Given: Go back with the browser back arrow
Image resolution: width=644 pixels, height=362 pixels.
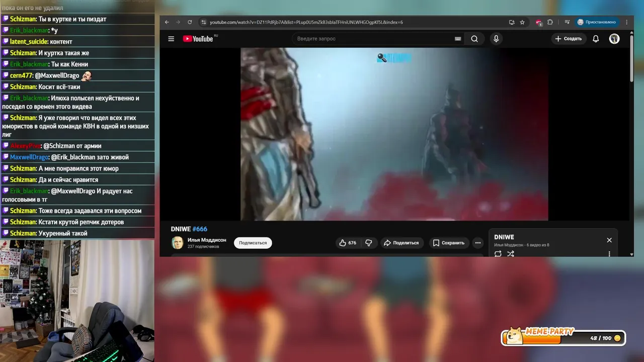Looking at the screenshot, I should [x=167, y=22].
